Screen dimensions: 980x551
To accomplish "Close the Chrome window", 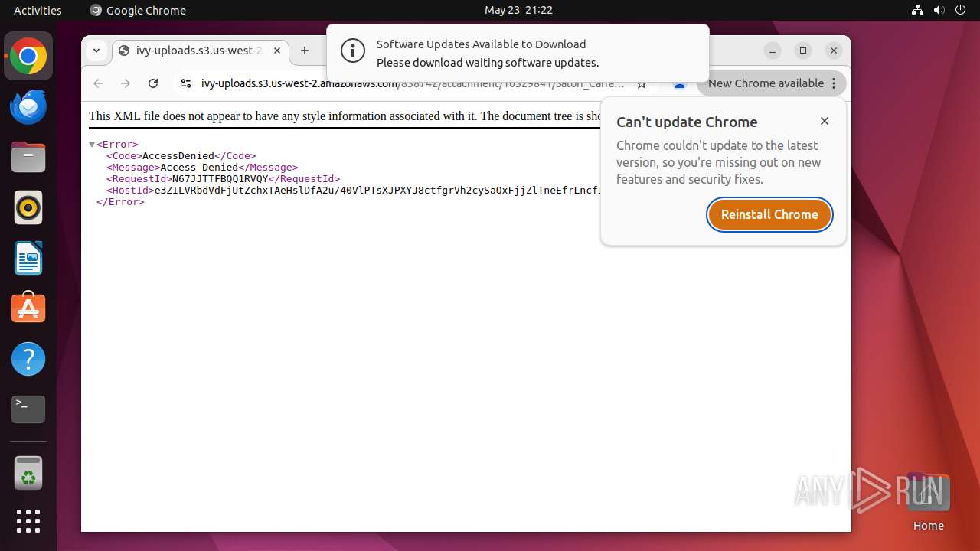I will (834, 51).
